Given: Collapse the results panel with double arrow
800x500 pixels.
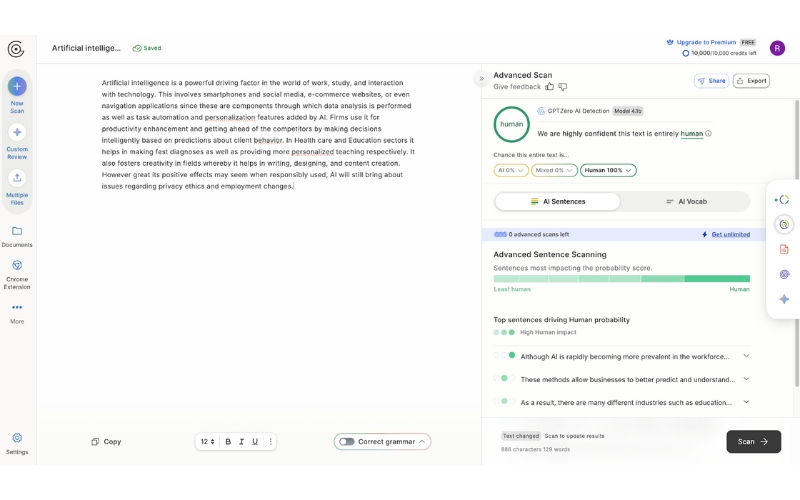Looking at the screenshot, I should coord(481,79).
